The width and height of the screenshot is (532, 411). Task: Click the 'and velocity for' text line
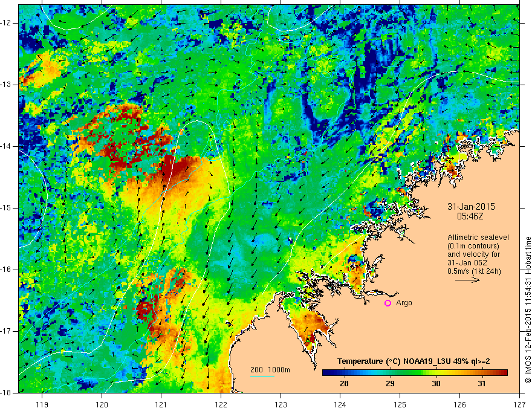click(x=473, y=254)
